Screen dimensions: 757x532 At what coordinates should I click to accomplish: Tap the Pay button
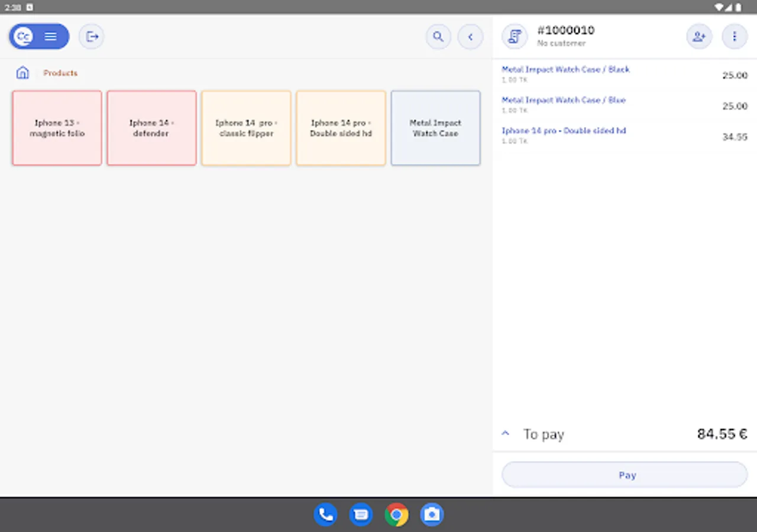(625, 475)
